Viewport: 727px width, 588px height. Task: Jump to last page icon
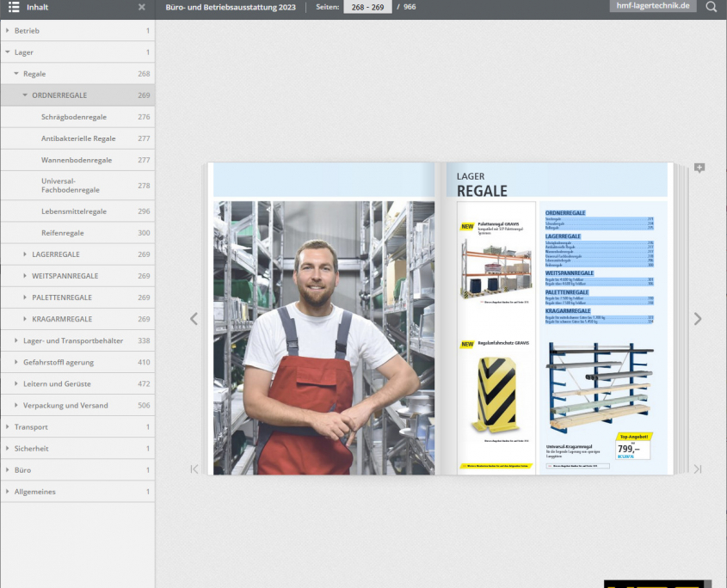[x=697, y=469]
